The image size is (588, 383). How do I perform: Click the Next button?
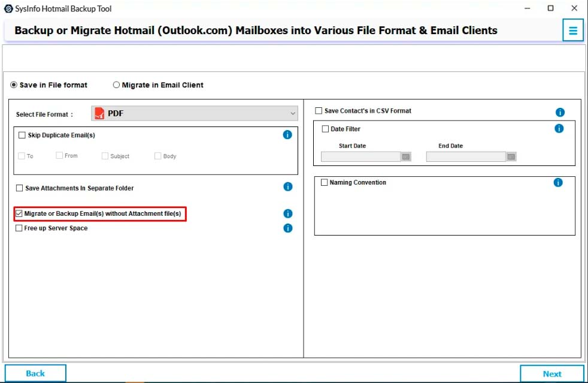coord(552,374)
